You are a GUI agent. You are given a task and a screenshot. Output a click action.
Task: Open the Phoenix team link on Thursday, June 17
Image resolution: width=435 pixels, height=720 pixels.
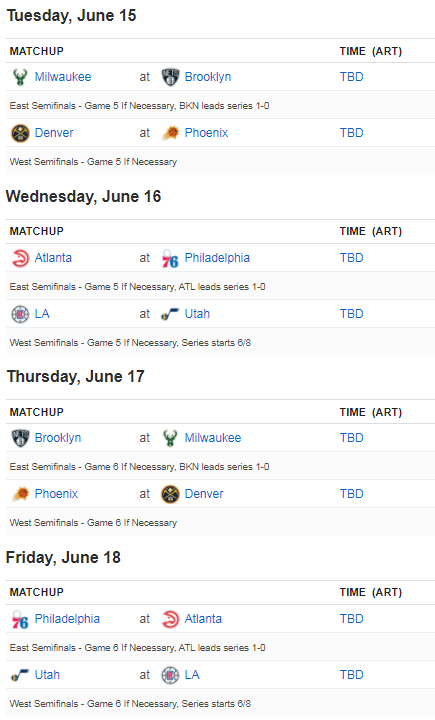click(56, 494)
